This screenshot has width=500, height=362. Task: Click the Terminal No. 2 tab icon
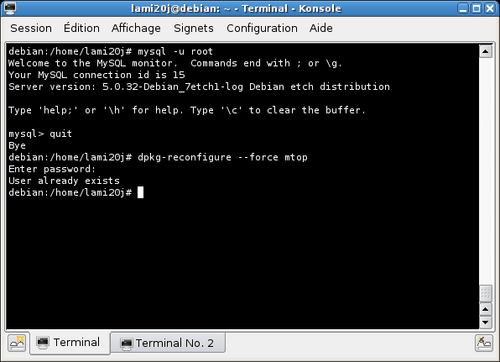126,343
